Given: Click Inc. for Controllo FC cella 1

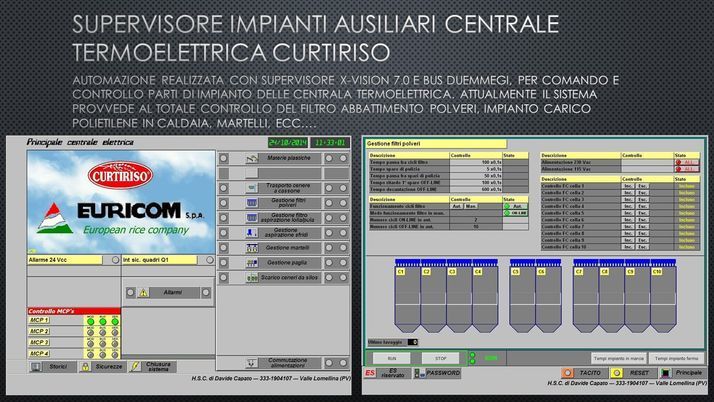Looking at the screenshot, I should tap(628, 186).
